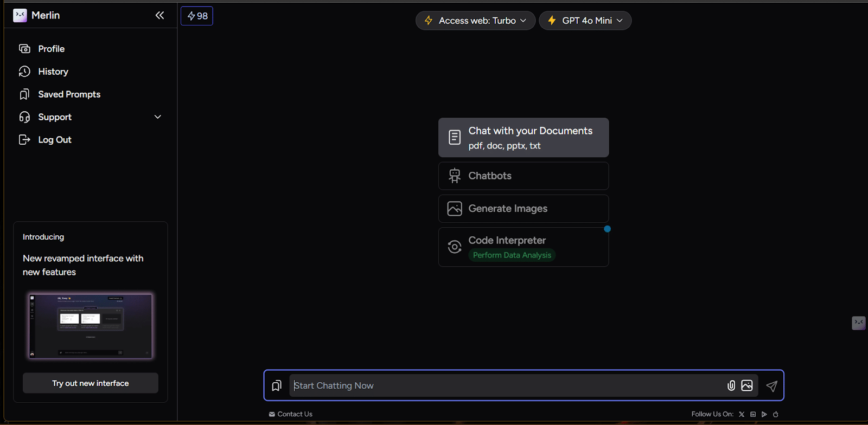
Task: Click the robot icon beside Chatbots
Action: click(455, 176)
